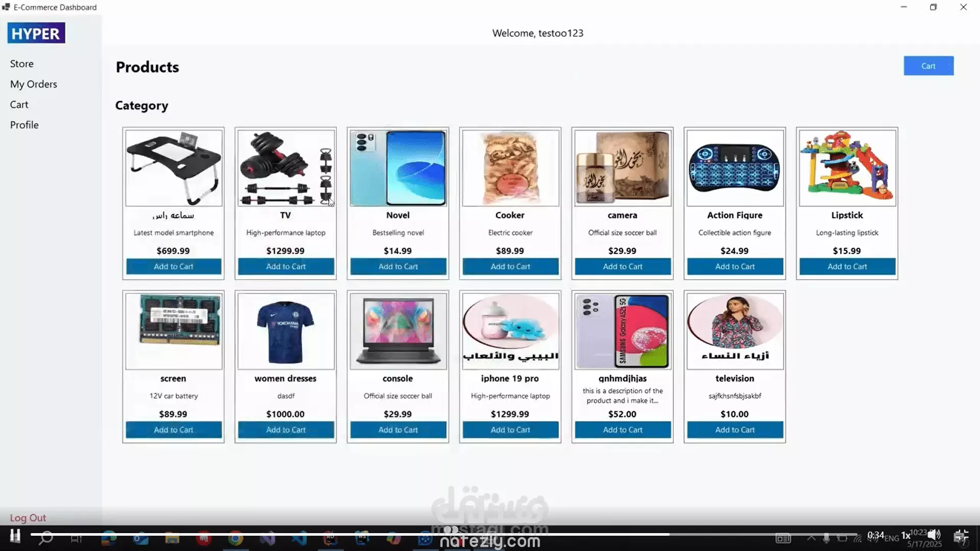Image resolution: width=980 pixels, height=551 pixels.
Task: Click the 'Welcome, testoo123' greeting
Action: [x=538, y=33]
